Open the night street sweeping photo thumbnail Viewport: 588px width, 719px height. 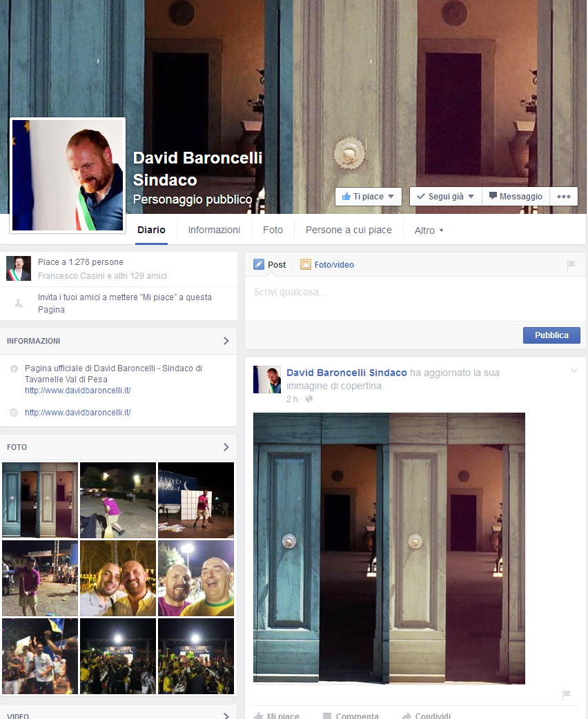click(x=118, y=500)
